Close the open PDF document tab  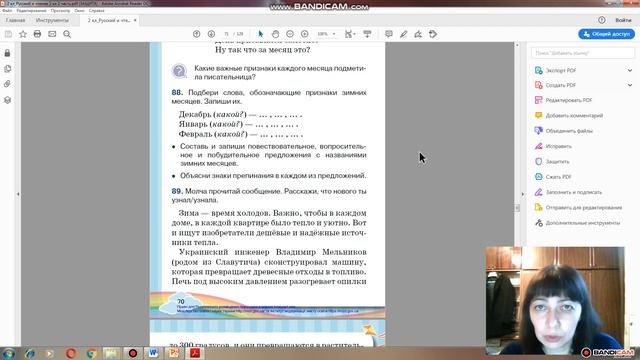coord(135,20)
